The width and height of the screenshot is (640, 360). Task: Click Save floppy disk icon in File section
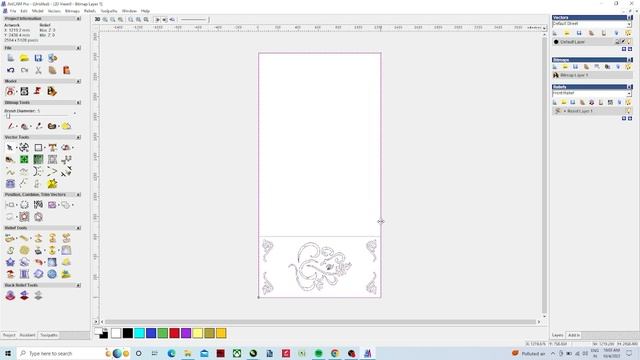(x=38, y=58)
